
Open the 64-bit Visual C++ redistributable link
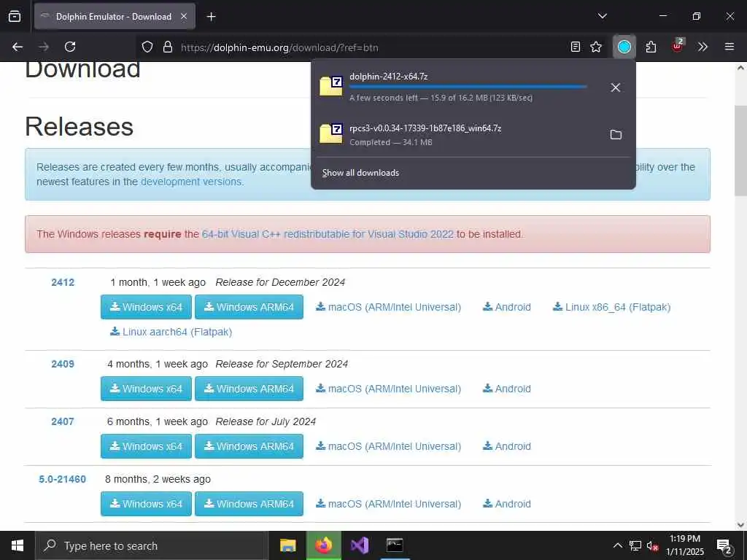(x=328, y=234)
